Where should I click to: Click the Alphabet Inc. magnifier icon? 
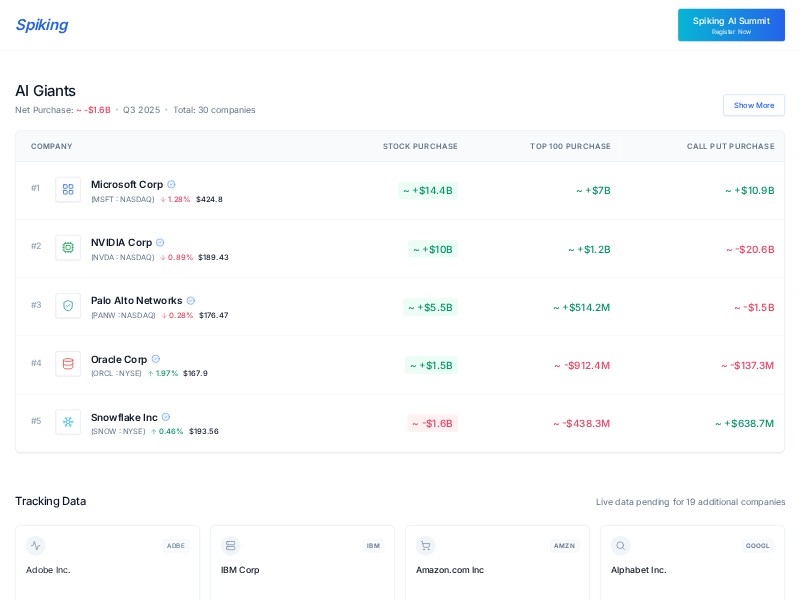pos(620,546)
